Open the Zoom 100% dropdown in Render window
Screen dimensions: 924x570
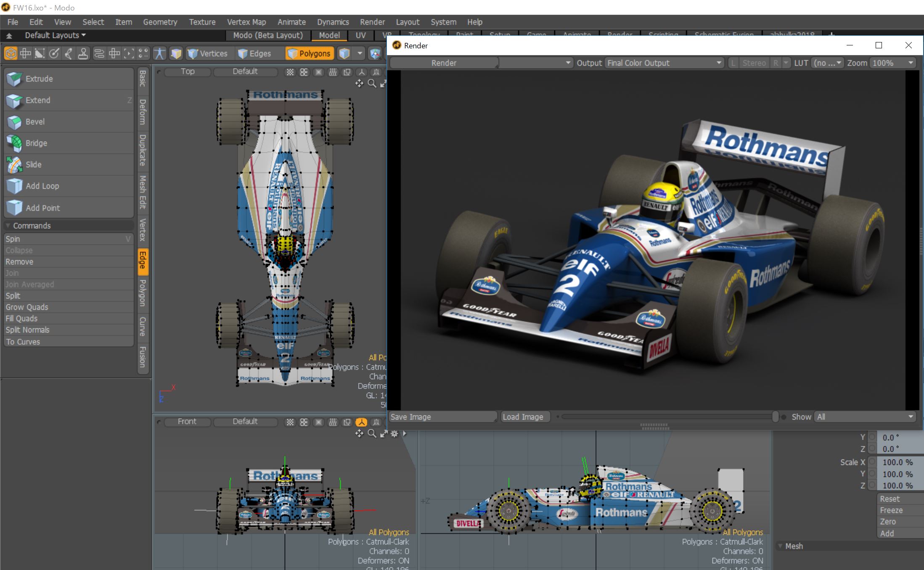[893, 63]
